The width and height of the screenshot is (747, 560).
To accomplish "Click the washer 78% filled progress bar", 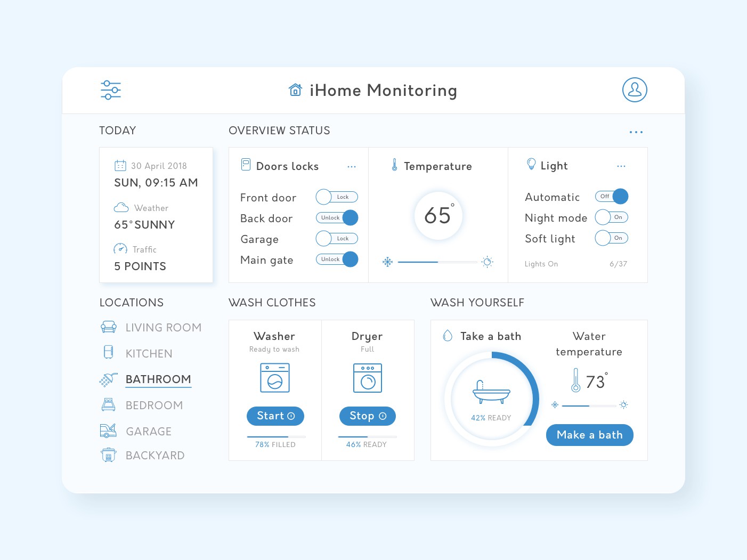I will (x=275, y=437).
